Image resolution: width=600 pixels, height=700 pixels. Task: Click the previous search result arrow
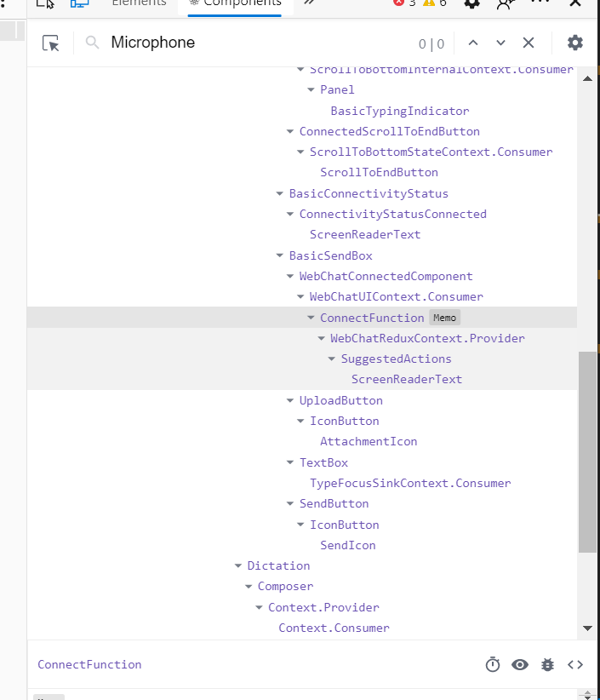[x=473, y=42]
